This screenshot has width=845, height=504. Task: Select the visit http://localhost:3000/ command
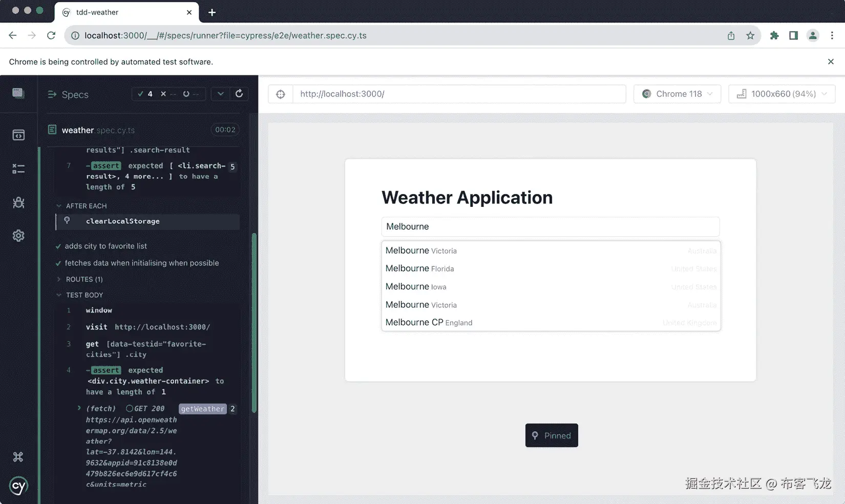tap(149, 327)
